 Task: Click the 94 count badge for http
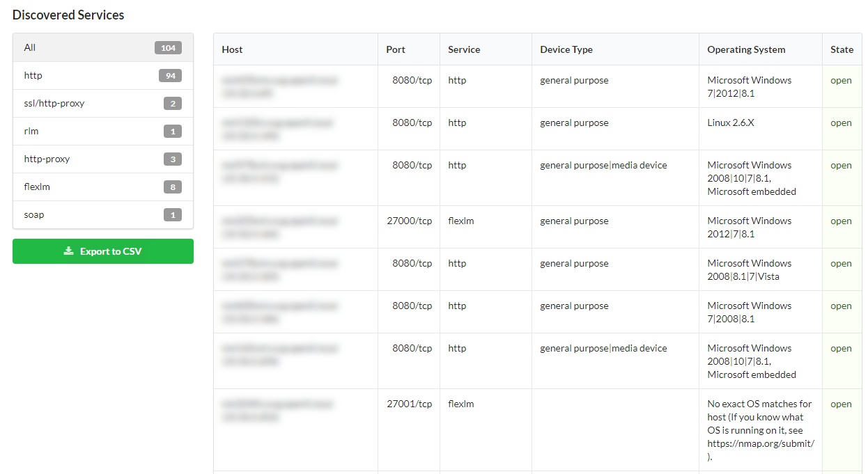[x=170, y=76]
